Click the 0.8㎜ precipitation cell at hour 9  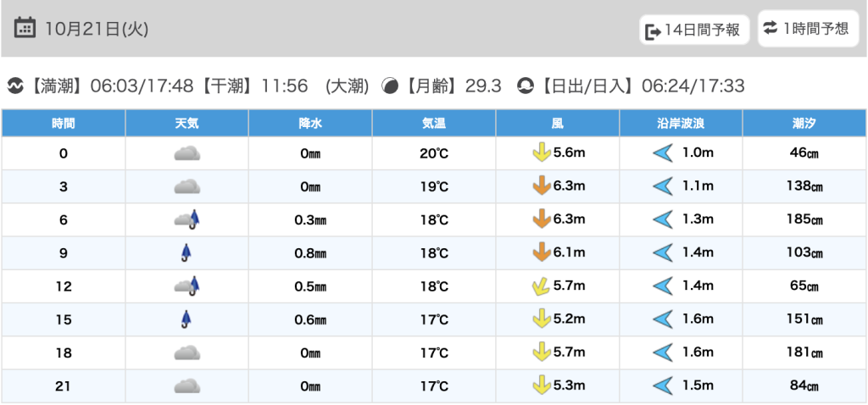(310, 253)
